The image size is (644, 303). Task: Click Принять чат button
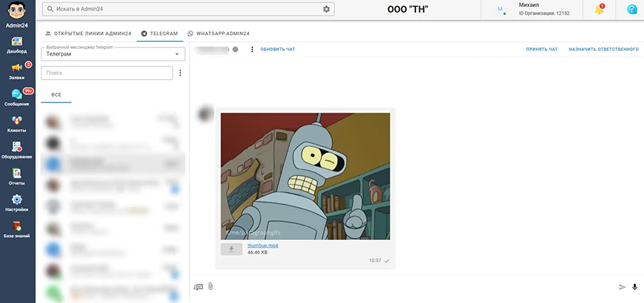pyautogui.click(x=541, y=49)
